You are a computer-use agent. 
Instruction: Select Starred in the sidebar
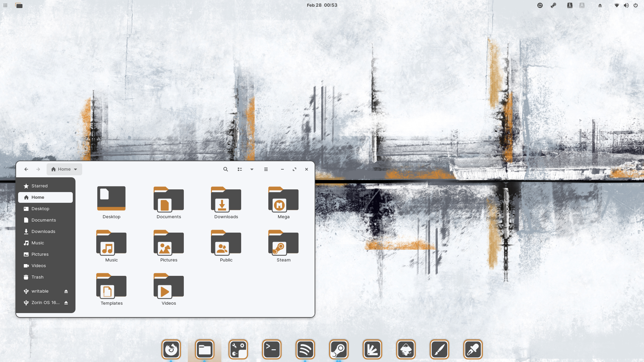(x=45, y=186)
